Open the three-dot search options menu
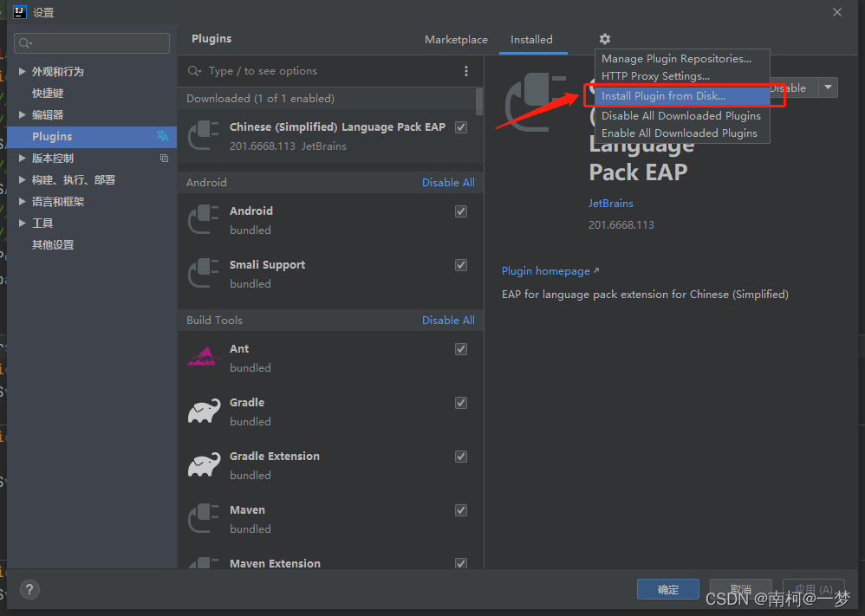This screenshot has height=616, width=865. coord(466,71)
